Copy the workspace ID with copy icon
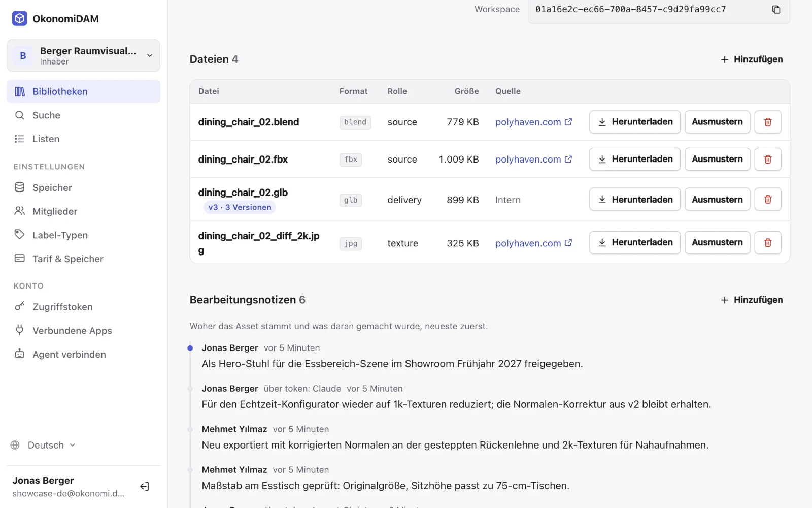The image size is (812, 508). (x=776, y=9)
